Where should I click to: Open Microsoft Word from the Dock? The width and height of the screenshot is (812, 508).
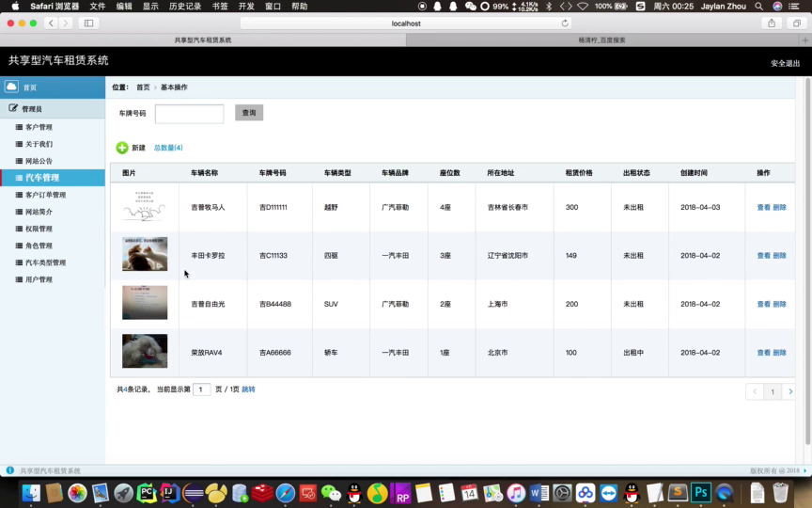point(539,493)
